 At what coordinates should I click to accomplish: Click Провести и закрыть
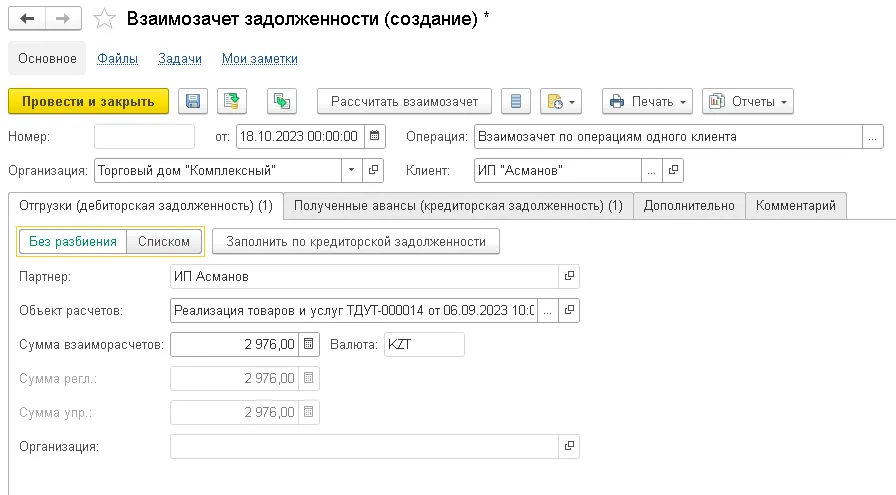point(89,101)
